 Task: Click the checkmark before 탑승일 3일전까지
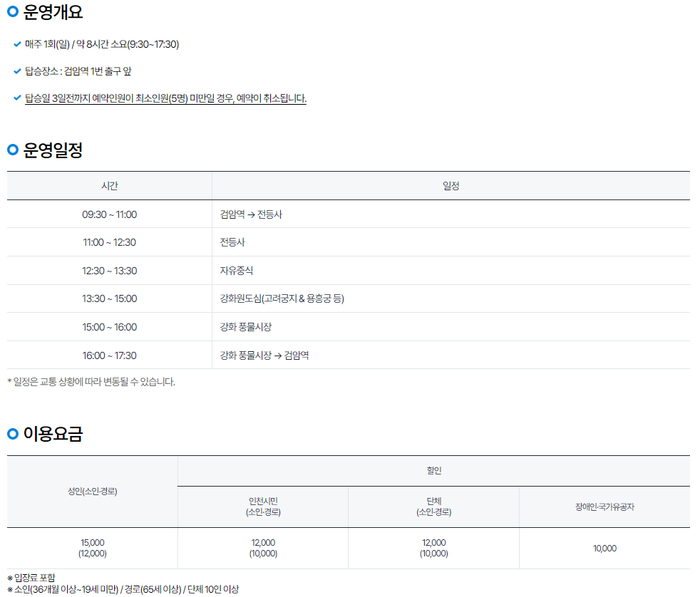[17, 98]
